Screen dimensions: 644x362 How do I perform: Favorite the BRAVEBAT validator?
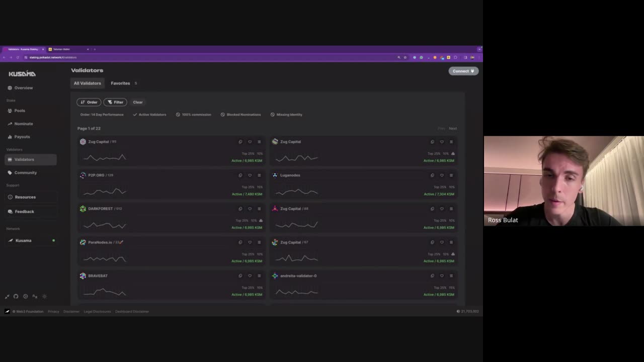[x=250, y=276]
